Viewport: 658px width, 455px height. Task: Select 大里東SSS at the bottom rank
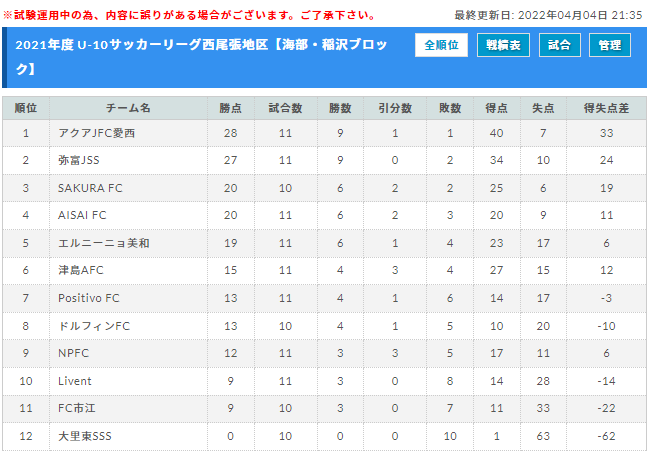click(85, 436)
